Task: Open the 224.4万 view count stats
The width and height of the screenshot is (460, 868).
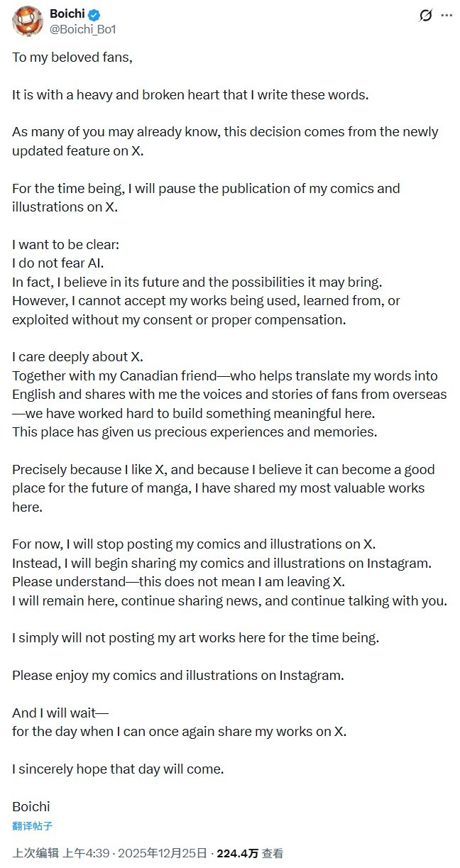Action: coord(237,853)
